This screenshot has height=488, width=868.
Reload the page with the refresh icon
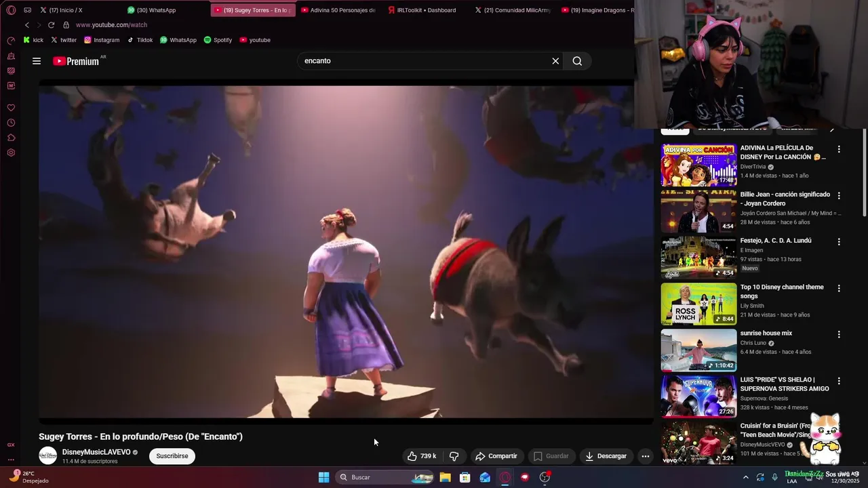tap(51, 25)
